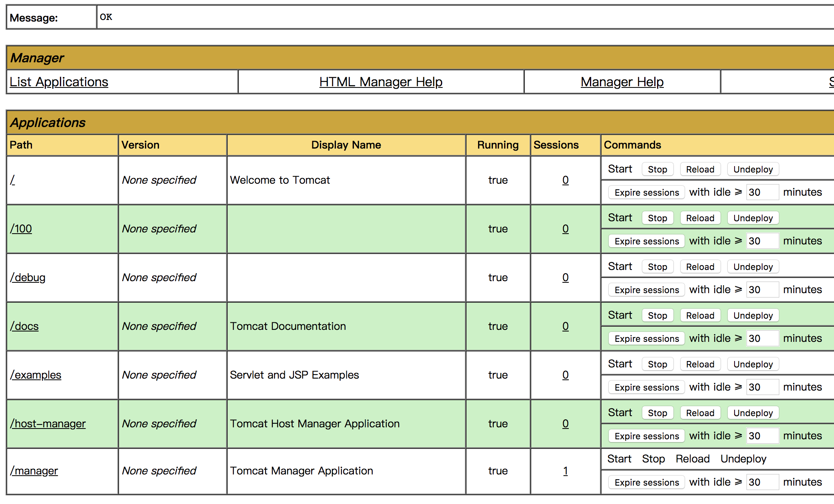Click idle minutes field for /examples
This screenshot has width=834, height=504.
coord(762,387)
